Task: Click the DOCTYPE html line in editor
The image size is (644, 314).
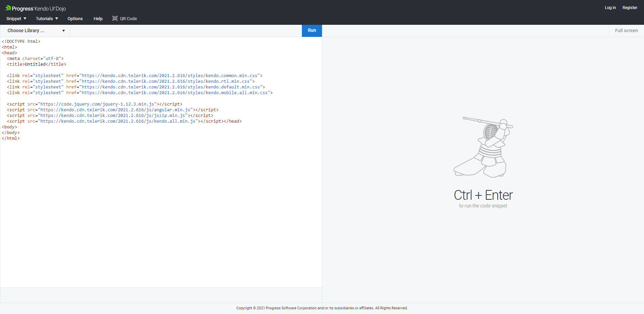Action: [x=21, y=42]
